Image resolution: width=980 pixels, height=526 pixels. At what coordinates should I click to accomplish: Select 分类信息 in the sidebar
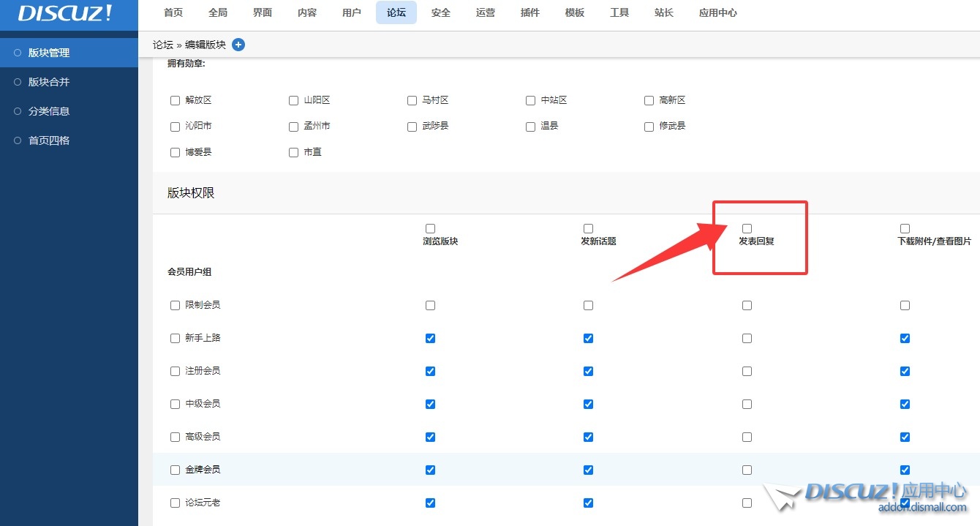pyautogui.click(x=49, y=111)
